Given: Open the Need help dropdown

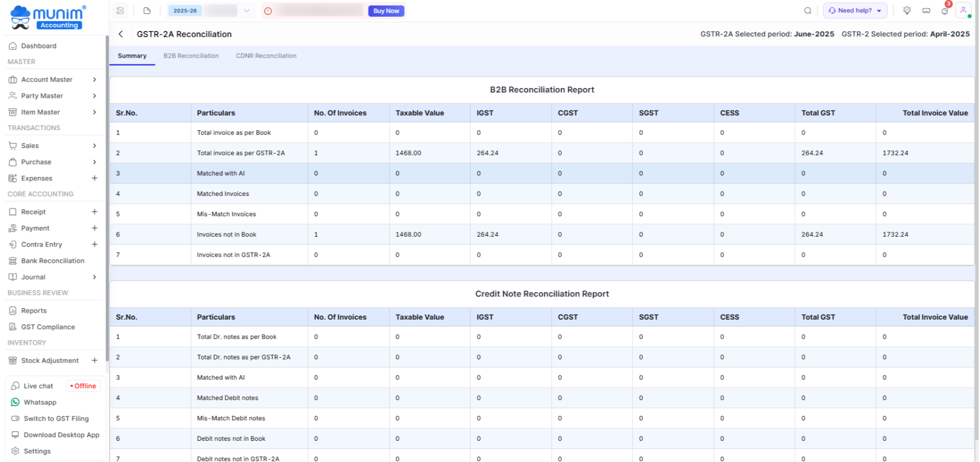Looking at the screenshot, I should click(x=855, y=11).
